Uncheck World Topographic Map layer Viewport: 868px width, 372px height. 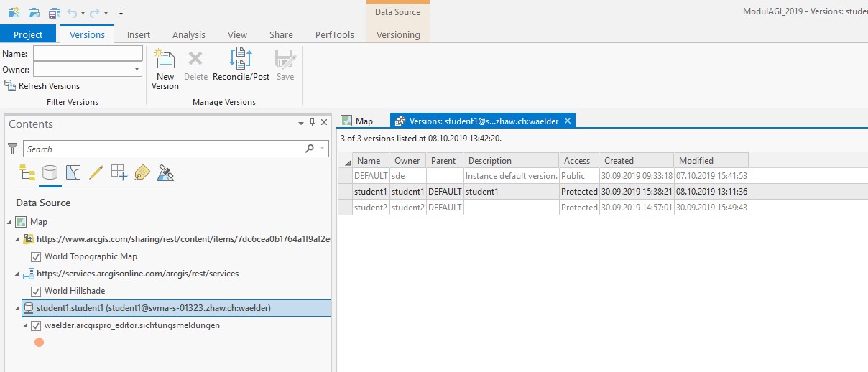pos(36,256)
